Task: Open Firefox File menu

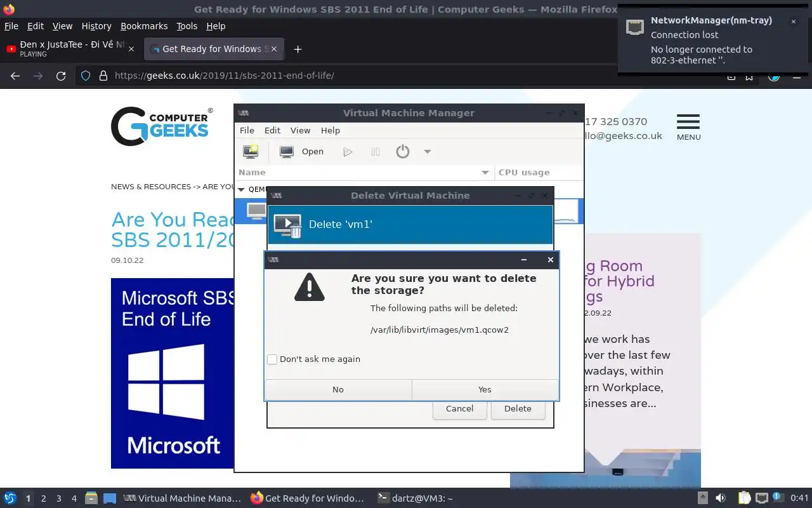Action: click(x=11, y=26)
